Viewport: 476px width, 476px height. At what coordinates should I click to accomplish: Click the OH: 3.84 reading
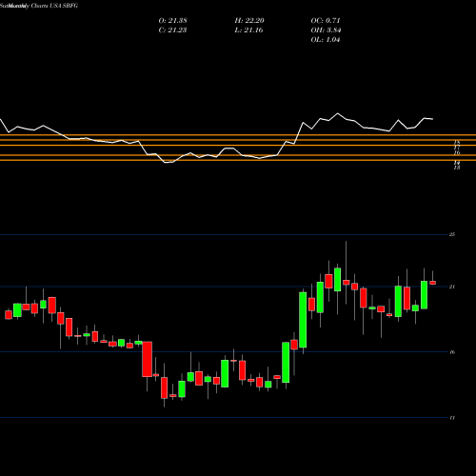coord(326,30)
